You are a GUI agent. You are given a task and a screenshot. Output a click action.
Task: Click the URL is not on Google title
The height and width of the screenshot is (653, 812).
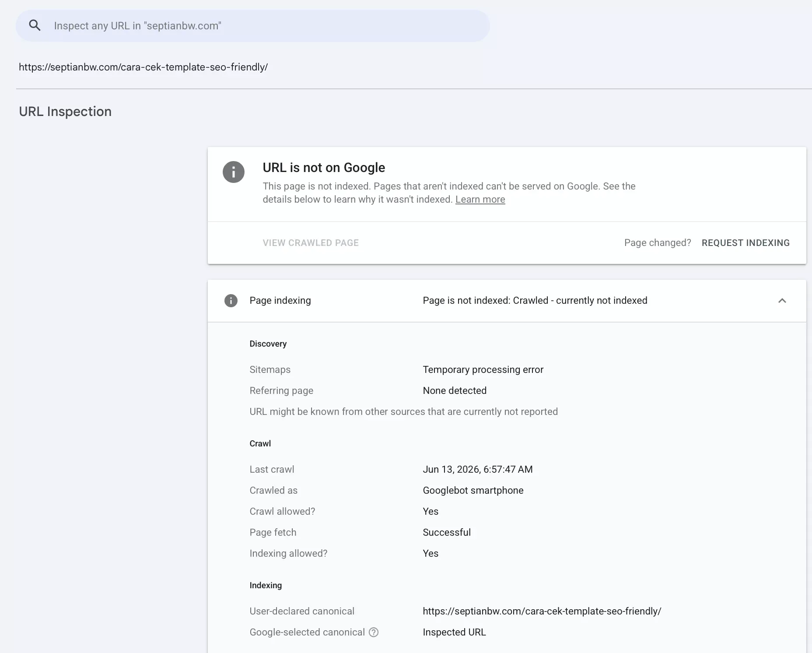(x=324, y=168)
